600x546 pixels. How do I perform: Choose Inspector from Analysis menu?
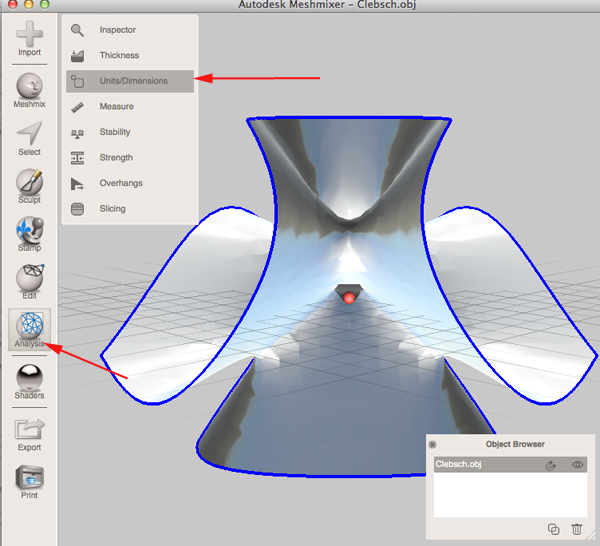[130, 30]
